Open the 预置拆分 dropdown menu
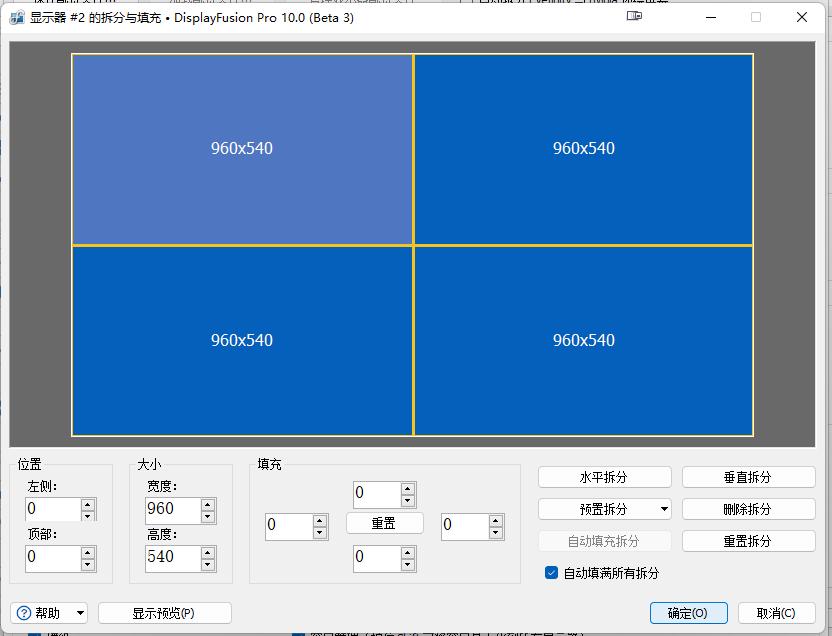832x636 pixels. tap(604, 509)
